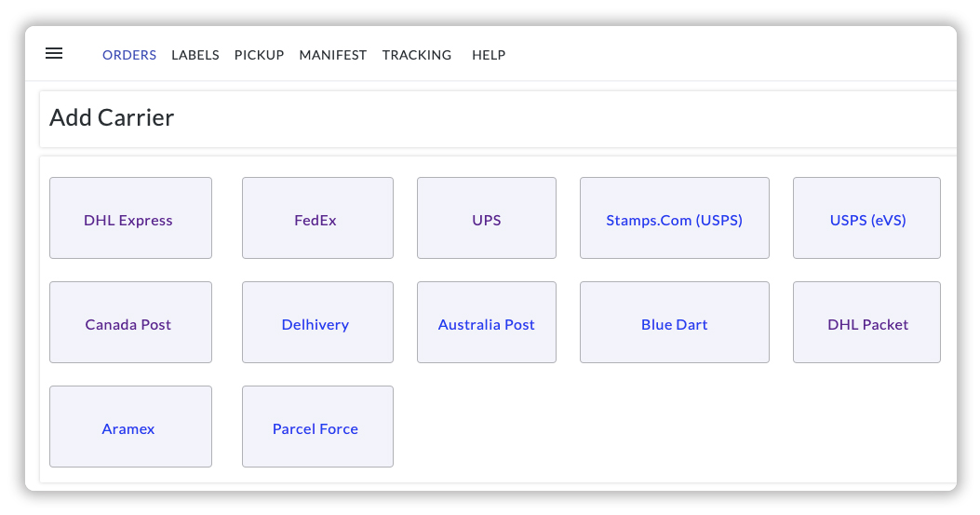Open the hamburger menu icon
980x515 pixels.
coord(54,54)
